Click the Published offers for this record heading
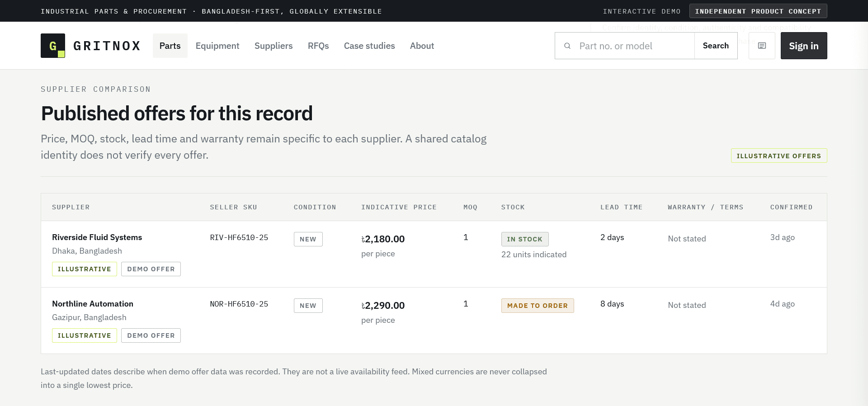This screenshot has width=868, height=406. tap(177, 113)
